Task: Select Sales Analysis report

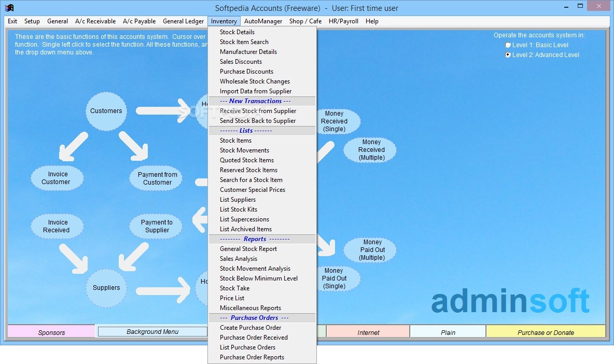Action: (x=262, y=259)
